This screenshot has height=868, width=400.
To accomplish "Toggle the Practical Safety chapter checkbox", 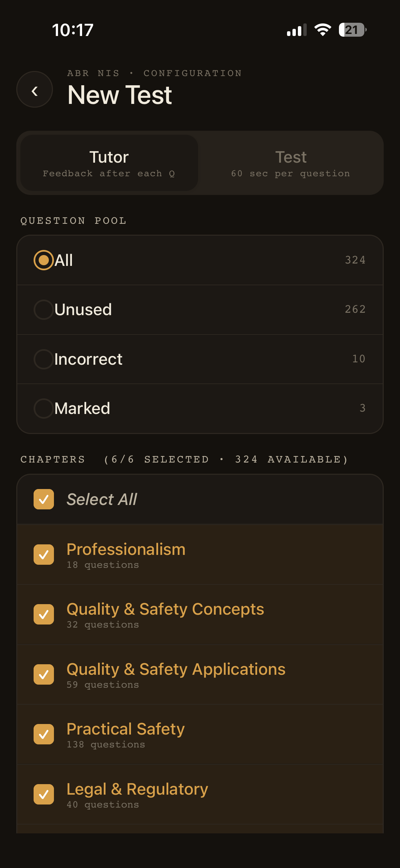I will (44, 734).
